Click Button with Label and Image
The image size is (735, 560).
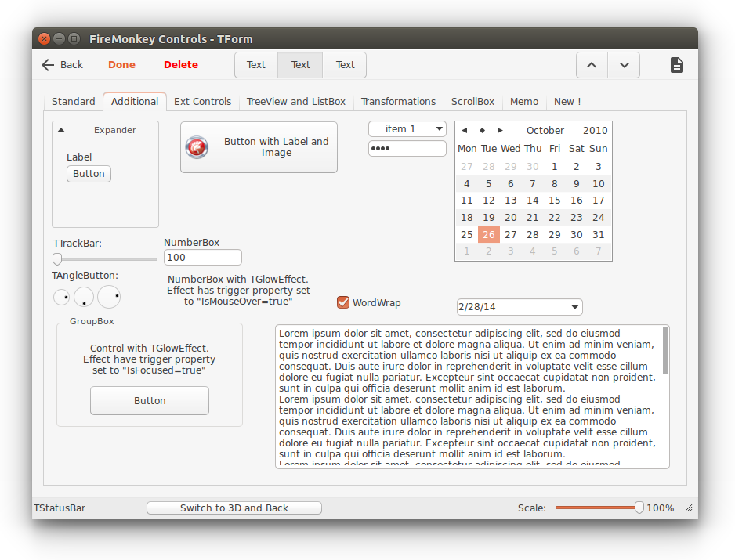pyautogui.click(x=259, y=147)
